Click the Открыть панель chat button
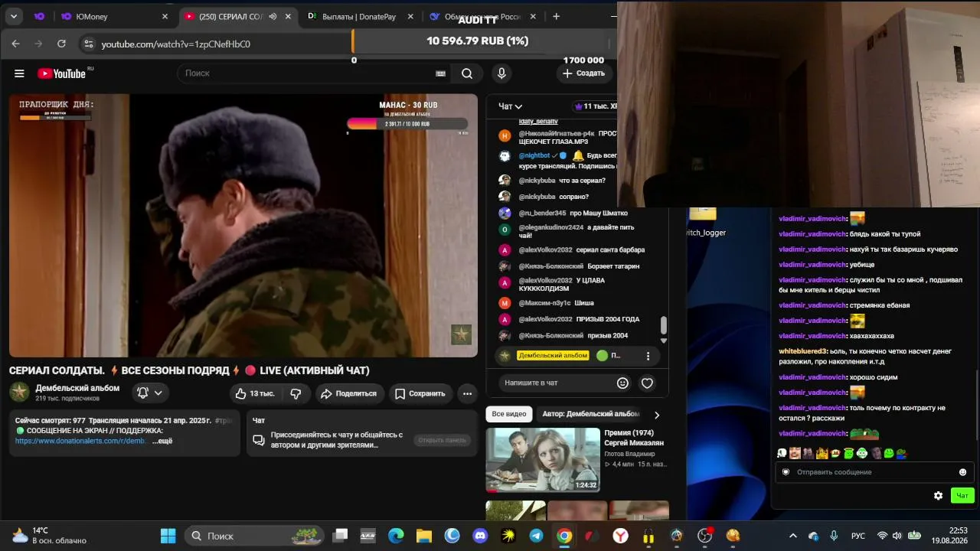Screen dimensions: 980x551 [x=442, y=440]
